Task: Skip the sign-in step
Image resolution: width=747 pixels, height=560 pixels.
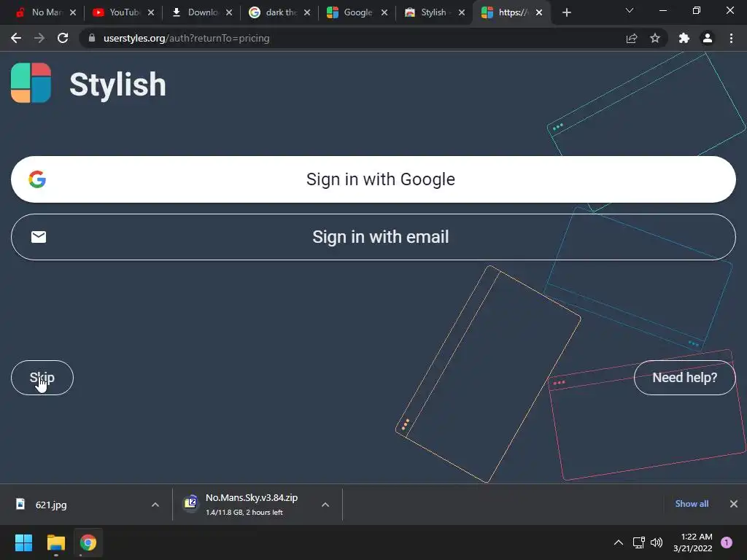Action: click(x=42, y=378)
